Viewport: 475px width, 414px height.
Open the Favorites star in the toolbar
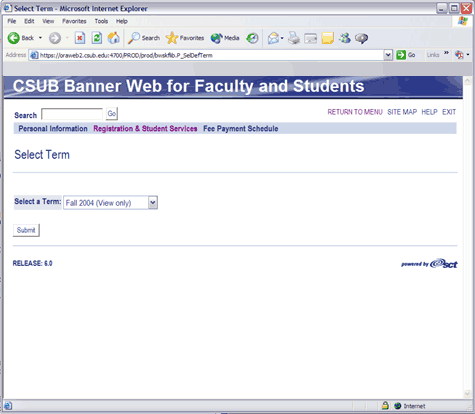pyautogui.click(x=185, y=38)
